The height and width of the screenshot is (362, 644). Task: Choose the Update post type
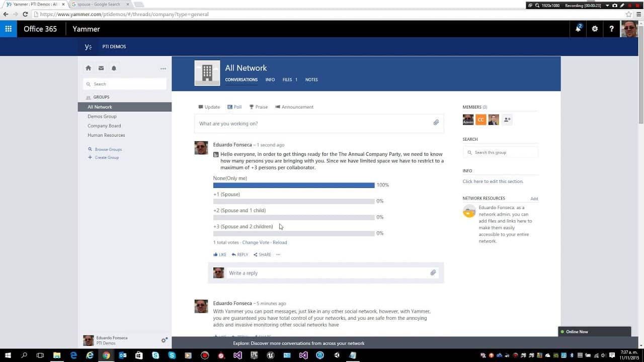tap(209, 107)
